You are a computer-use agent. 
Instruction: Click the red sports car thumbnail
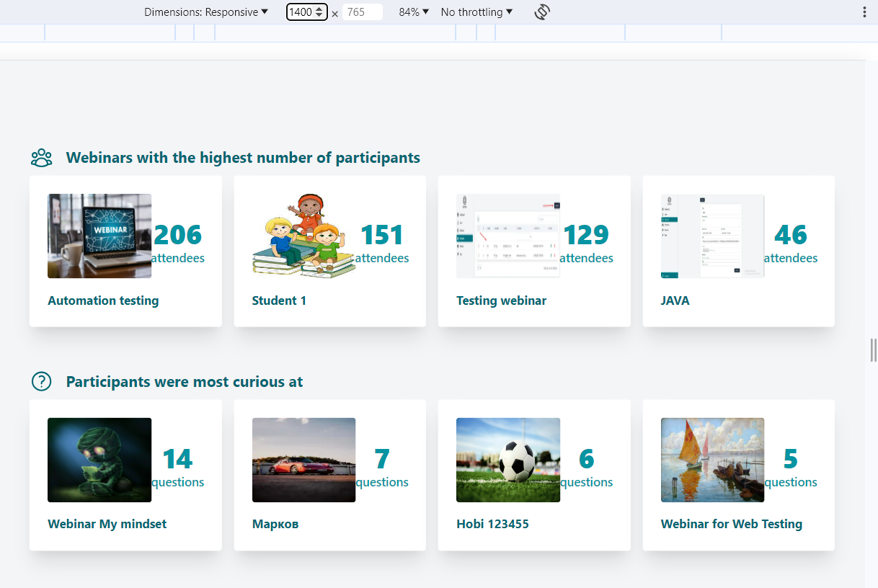[303, 460]
